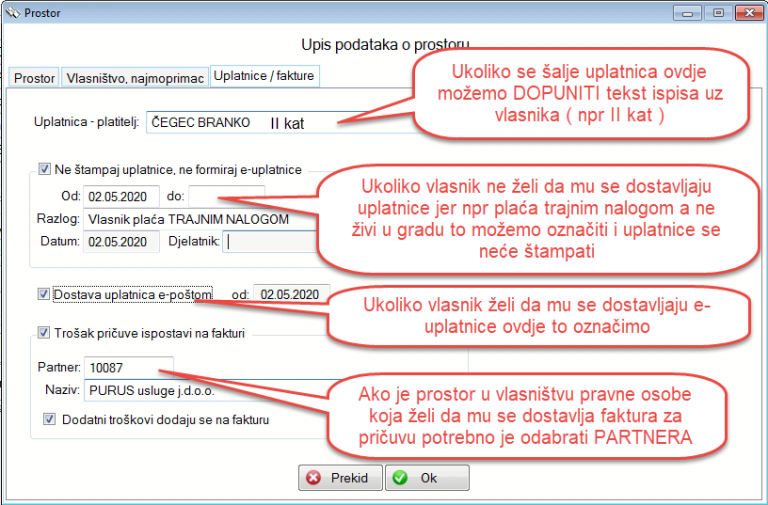Toggle Dodatni troškovi dodaju se na fakturu
Image resolution: width=768 pixels, height=505 pixels.
pyautogui.click(x=50, y=420)
